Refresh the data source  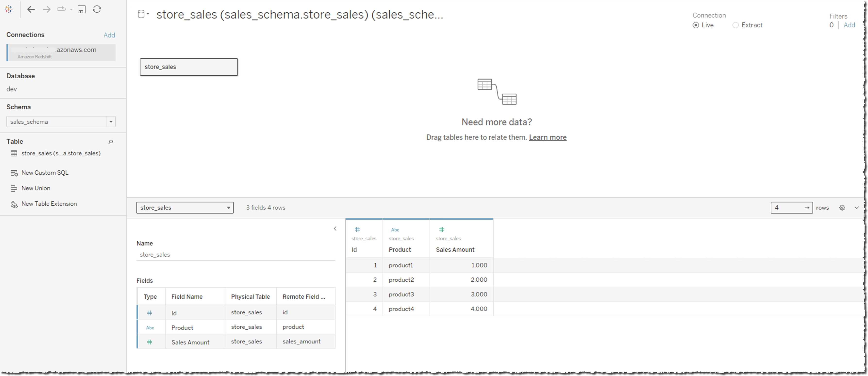97,9
